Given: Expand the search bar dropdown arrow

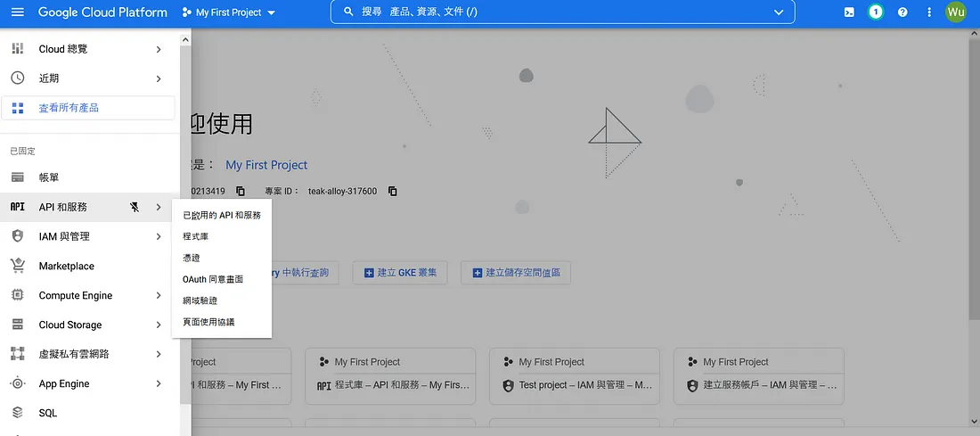Looking at the screenshot, I should pos(779,12).
